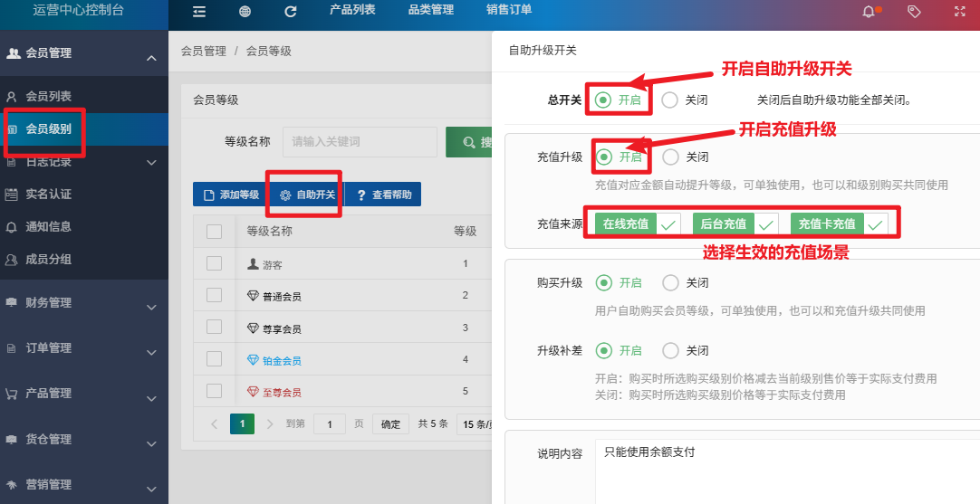Expand the 日志记录 submenu

[151, 162]
